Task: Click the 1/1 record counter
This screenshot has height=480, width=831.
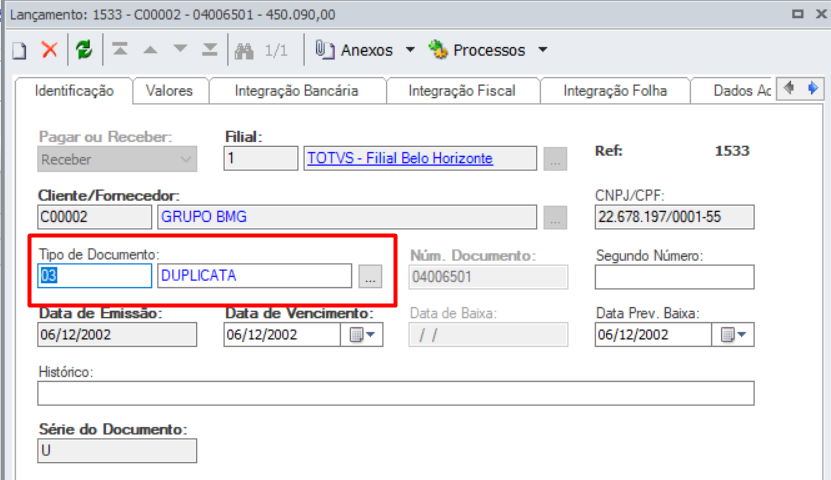Action: pos(276,51)
